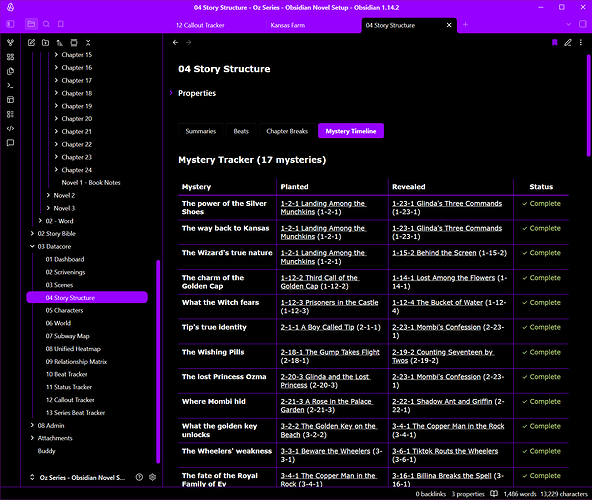Open the 3-6-1 Tiktok Routs the Wheelers link
Screen dimensions: 592x500
[x=445, y=451]
